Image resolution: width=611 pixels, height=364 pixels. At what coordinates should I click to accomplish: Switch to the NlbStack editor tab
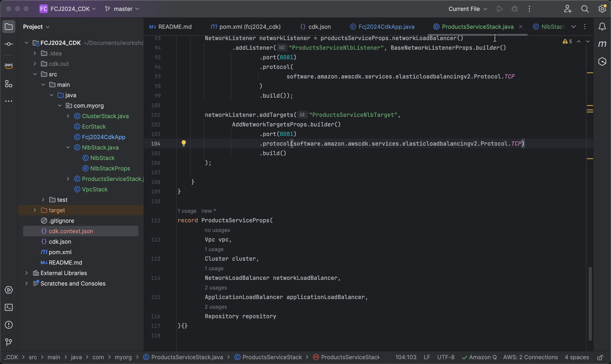coord(549,27)
